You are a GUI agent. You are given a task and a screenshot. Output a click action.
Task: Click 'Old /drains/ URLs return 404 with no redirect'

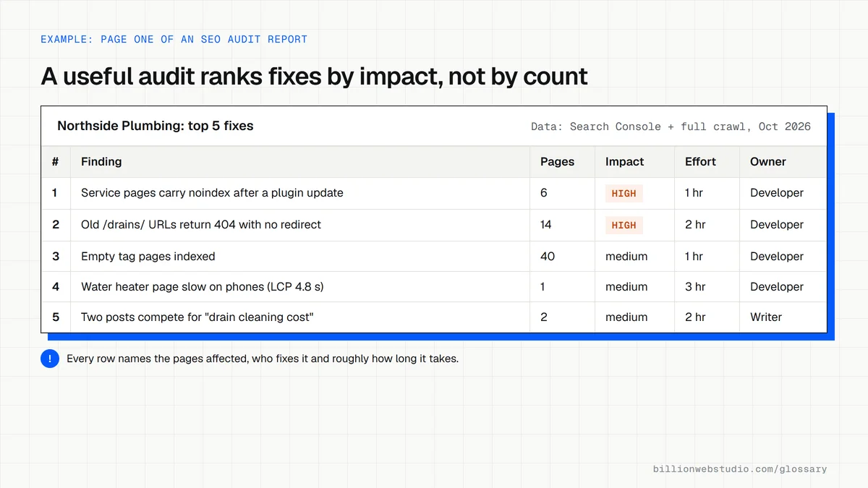pos(201,225)
